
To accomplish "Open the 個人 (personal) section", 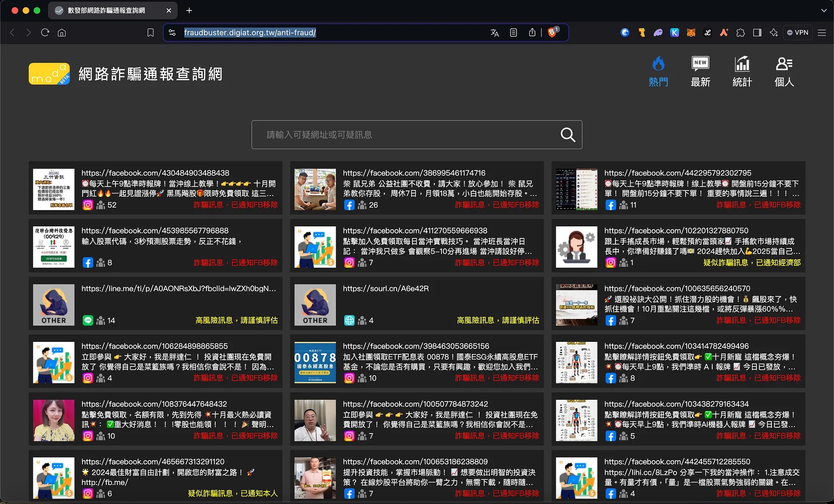I will pyautogui.click(x=784, y=72).
